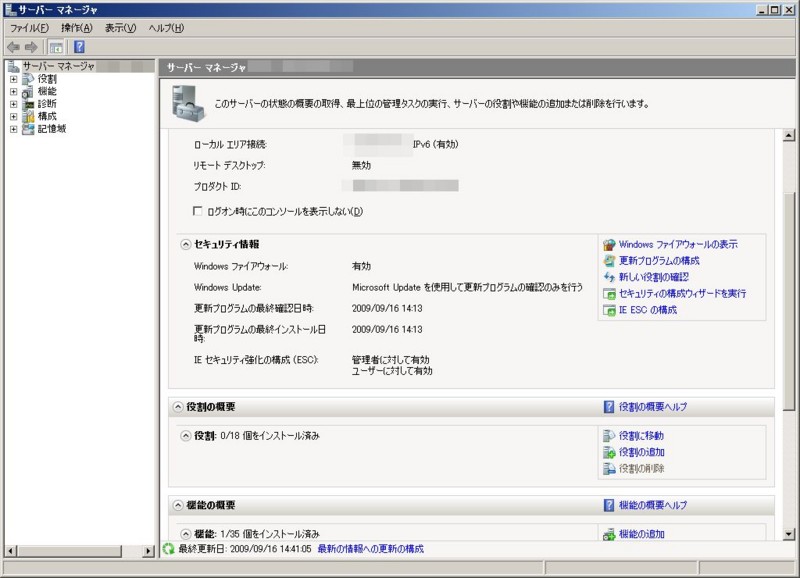
Task: Click the Windows ファイアウォール shield icon
Action: click(608, 243)
